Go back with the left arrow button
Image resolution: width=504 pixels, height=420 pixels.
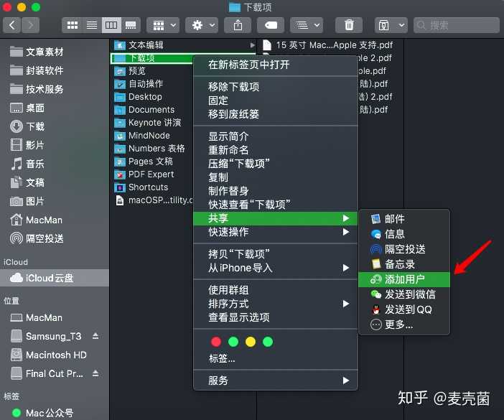point(12,25)
